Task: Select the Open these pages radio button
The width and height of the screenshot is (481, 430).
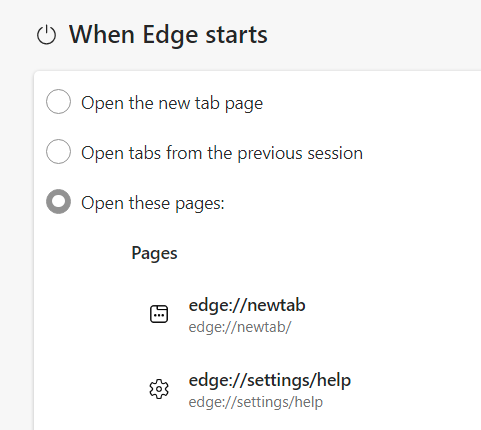Action: pyautogui.click(x=58, y=202)
